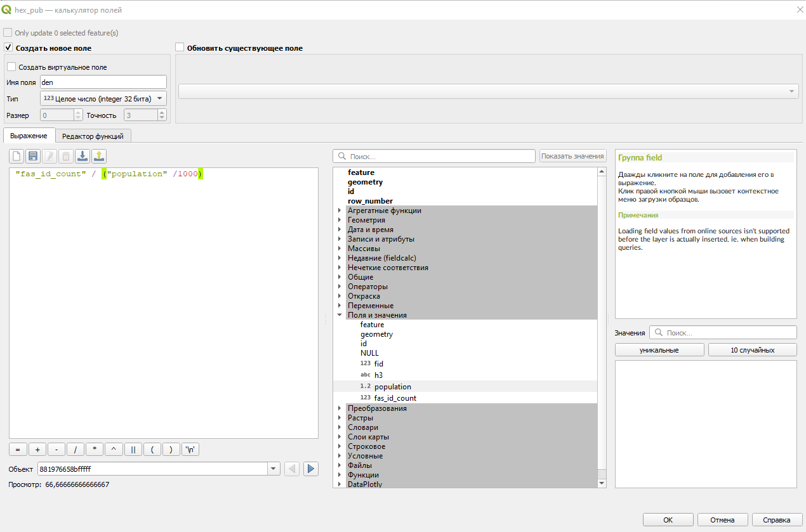Expand 'Агрегатные функции' group
Screen dimensions: 806x532
[340, 211]
